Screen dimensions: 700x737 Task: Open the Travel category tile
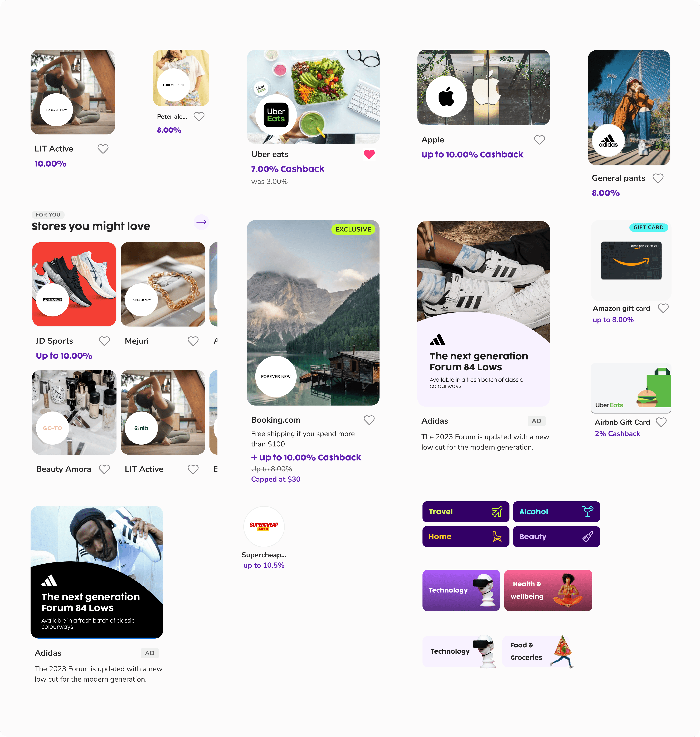coord(466,512)
